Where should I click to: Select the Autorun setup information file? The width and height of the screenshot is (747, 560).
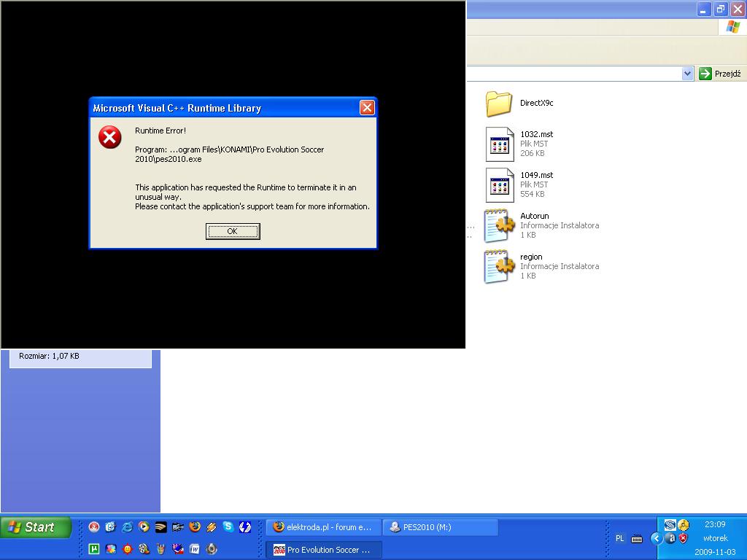tap(542, 226)
